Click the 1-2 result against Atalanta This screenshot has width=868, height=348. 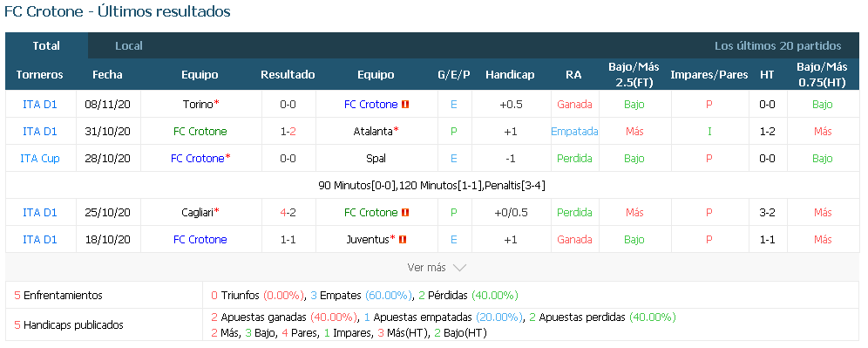288,132
